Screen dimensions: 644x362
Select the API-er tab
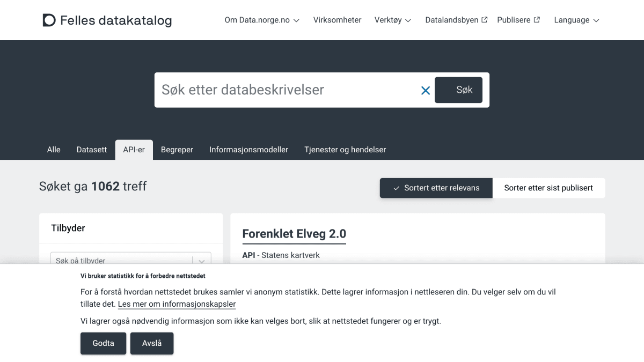134,150
